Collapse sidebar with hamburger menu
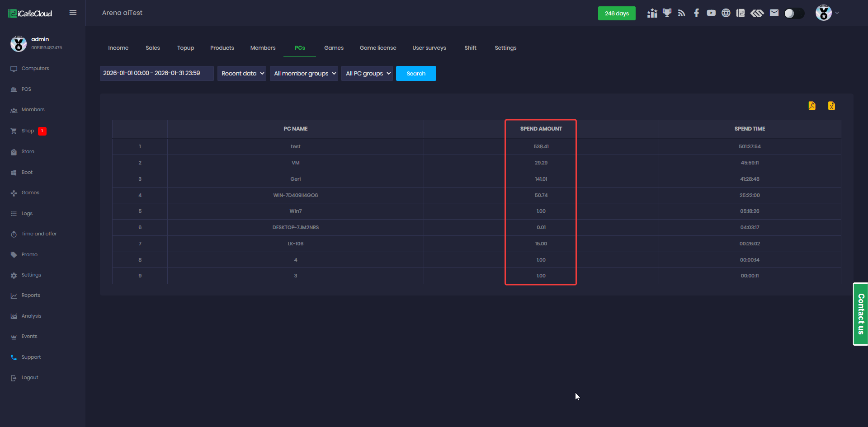This screenshot has width=868, height=427. [x=73, y=13]
